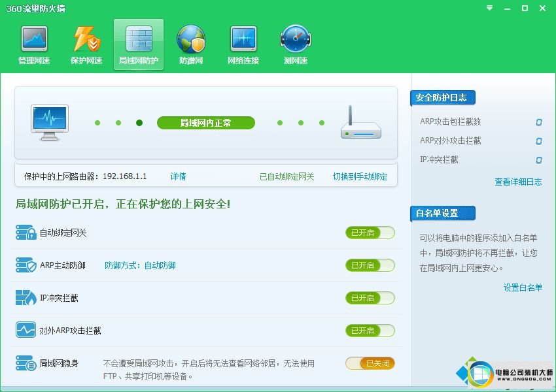Screen dimensions: 556x392
Task: Select the 局域网防护 brick wall icon
Action: click(x=138, y=44)
